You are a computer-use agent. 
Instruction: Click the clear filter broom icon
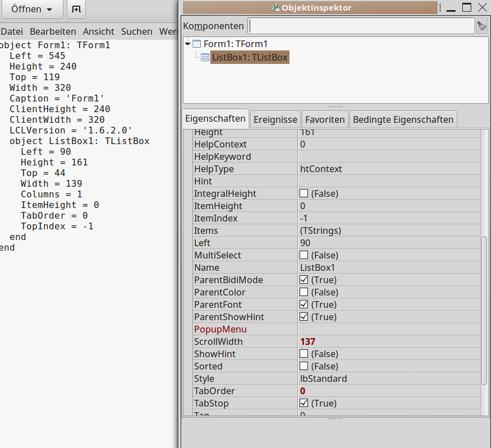pyautogui.click(x=481, y=26)
